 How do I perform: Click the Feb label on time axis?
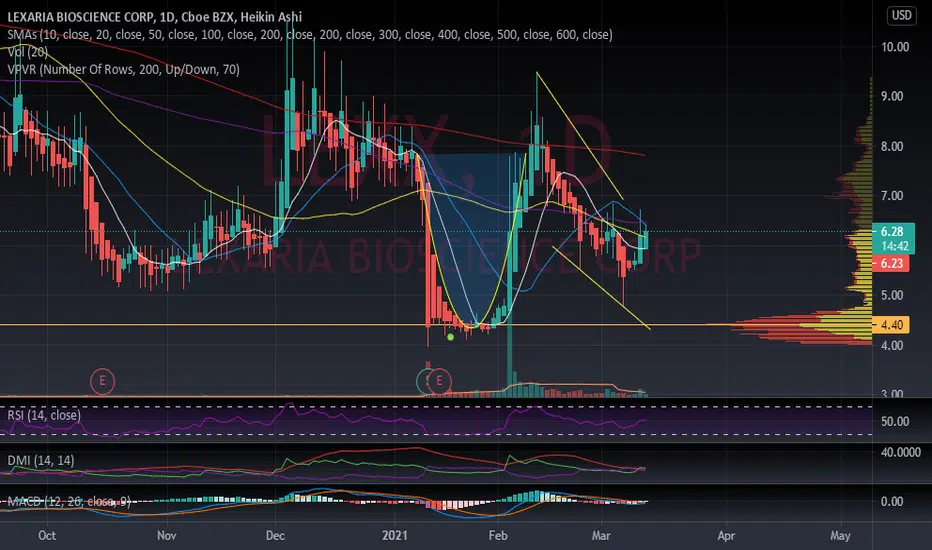click(x=498, y=536)
